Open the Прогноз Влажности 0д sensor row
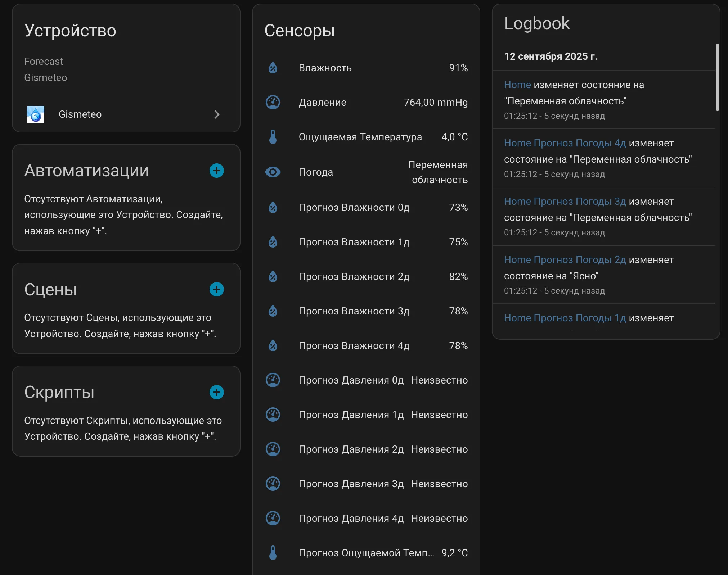 tap(366, 207)
